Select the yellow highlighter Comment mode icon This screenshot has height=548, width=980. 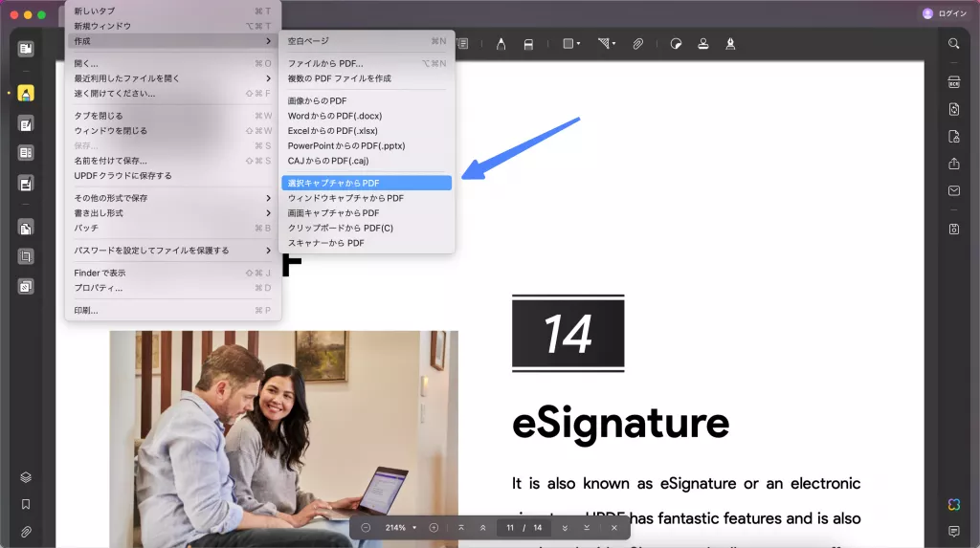(x=26, y=94)
